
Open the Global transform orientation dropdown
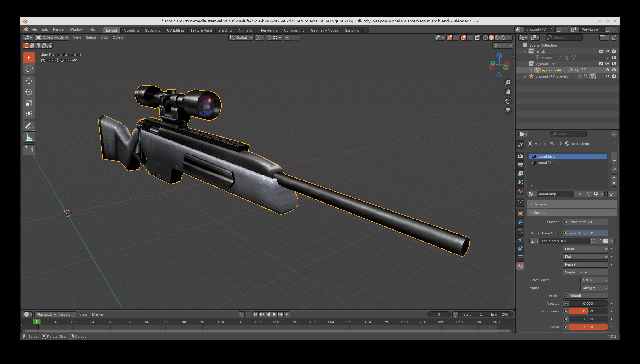pyautogui.click(x=240, y=37)
